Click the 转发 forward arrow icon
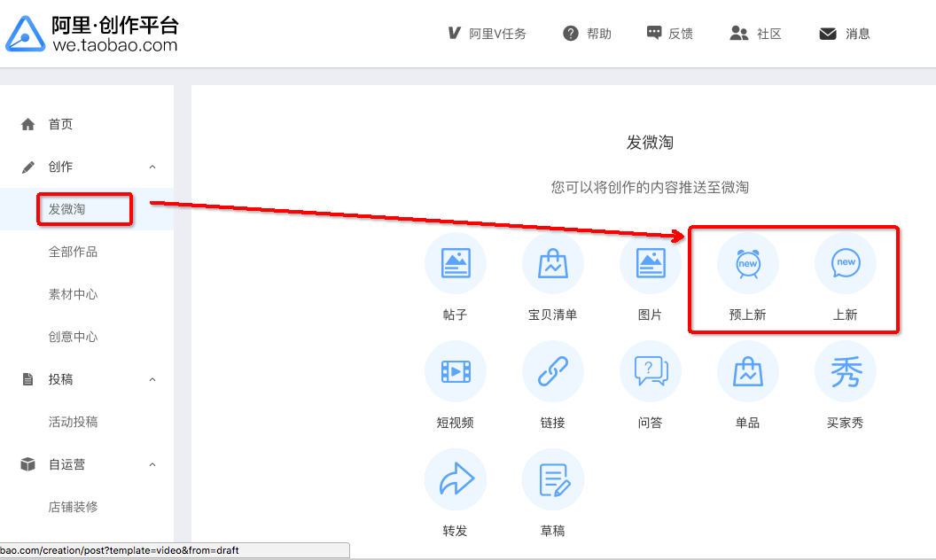Screen dimensions: 936x560 point(456,479)
